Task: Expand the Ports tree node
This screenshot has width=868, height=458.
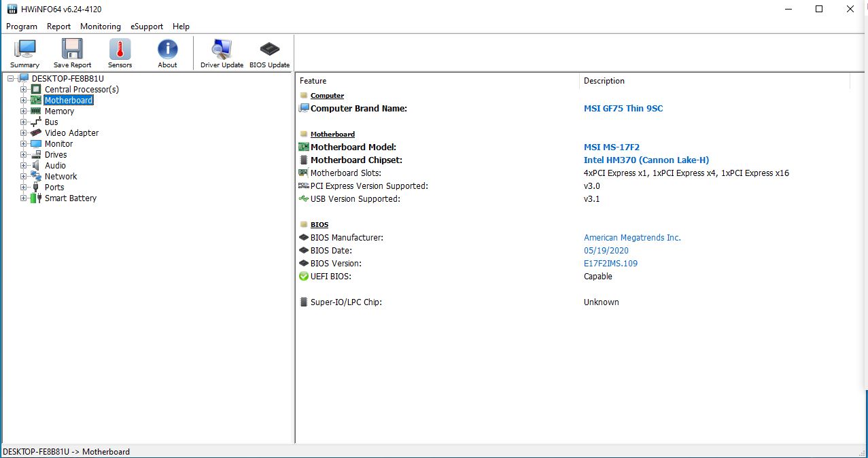Action: 24,187
